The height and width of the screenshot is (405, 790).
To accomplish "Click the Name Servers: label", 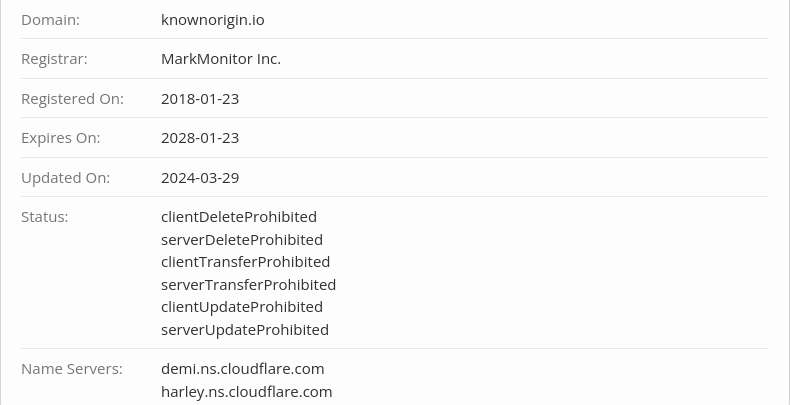I will point(71,368).
